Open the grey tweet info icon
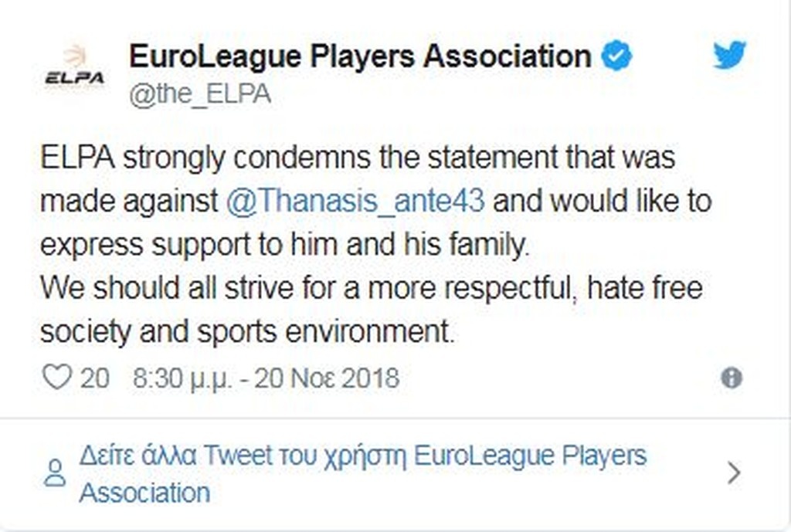Image resolution: width=791 pixels, height=532 pixels. [x=731, y=378]
